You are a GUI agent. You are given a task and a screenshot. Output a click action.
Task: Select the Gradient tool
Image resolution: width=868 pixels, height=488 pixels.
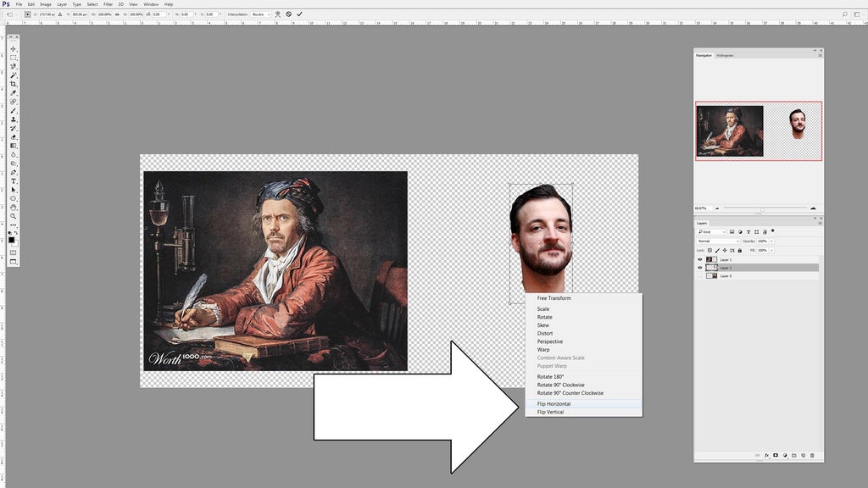pos(14,146)
